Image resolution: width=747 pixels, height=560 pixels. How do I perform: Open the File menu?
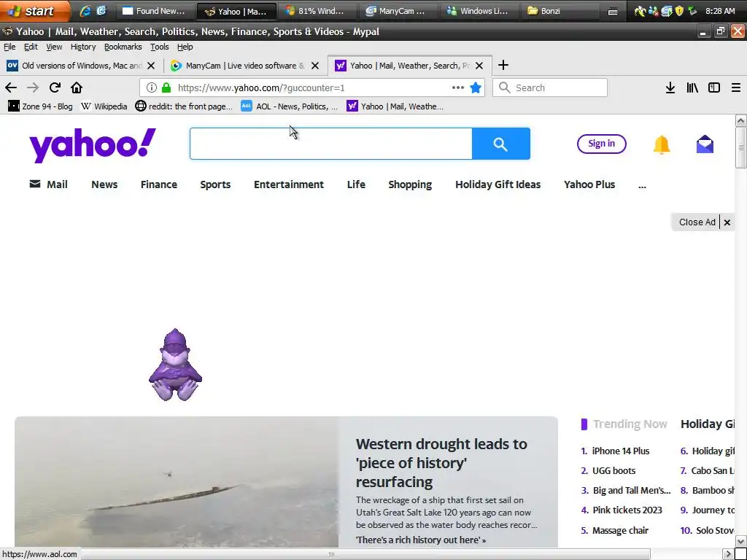pos(9,47)
